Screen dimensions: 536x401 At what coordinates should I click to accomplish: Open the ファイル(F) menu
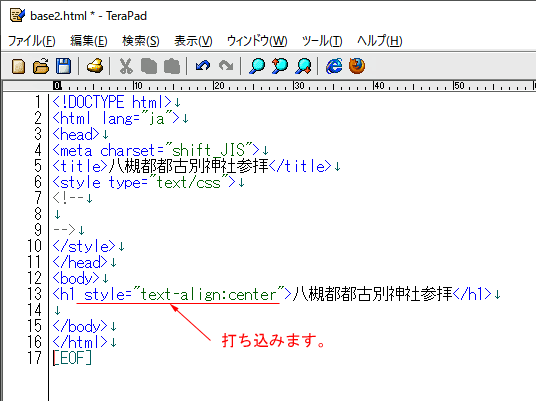(31, 41)
